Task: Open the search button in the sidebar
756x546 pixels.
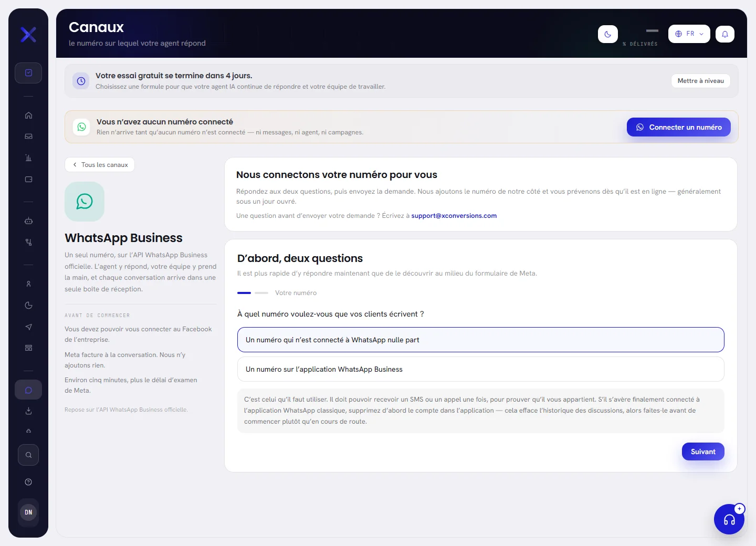Action: (x=28, y=455)
